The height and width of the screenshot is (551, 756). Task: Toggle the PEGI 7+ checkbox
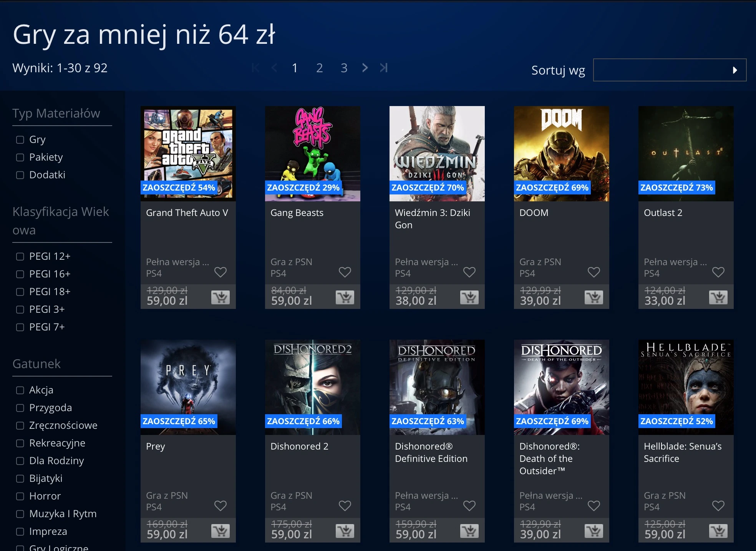click(x=20, y=327)
